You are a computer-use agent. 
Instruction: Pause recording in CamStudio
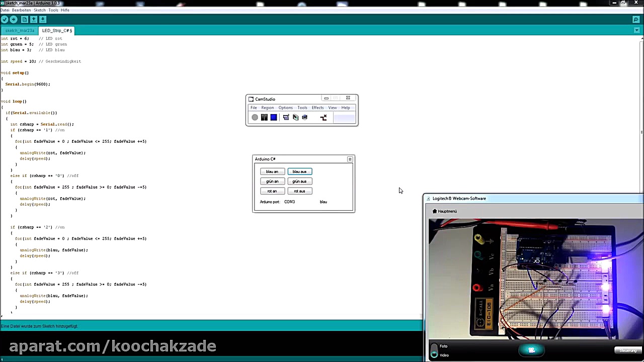tap(264, 117)
